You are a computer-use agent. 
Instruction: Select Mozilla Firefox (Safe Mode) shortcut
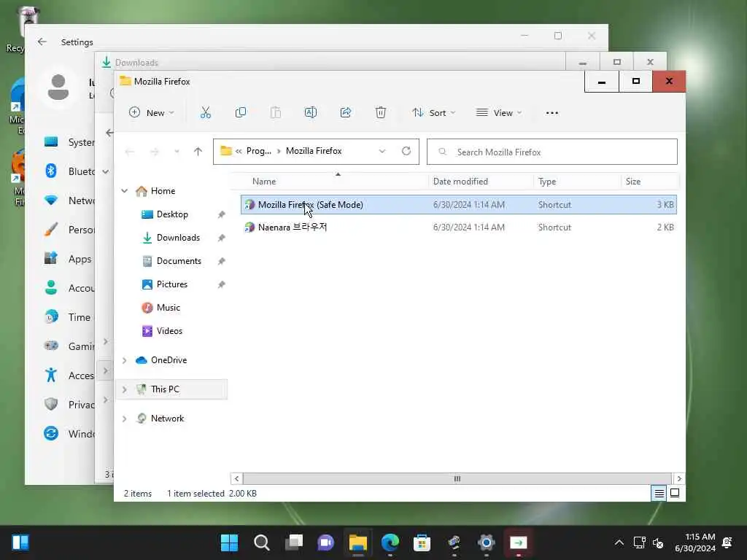pos(458,205)
